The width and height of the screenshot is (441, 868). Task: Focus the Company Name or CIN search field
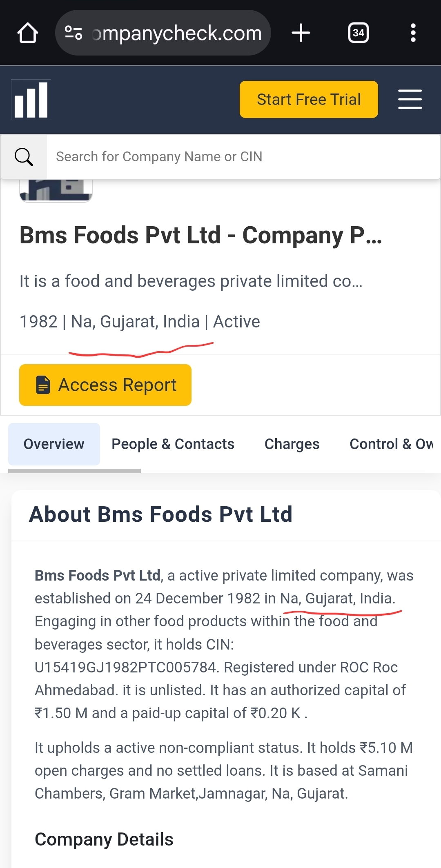pos(241,157)
